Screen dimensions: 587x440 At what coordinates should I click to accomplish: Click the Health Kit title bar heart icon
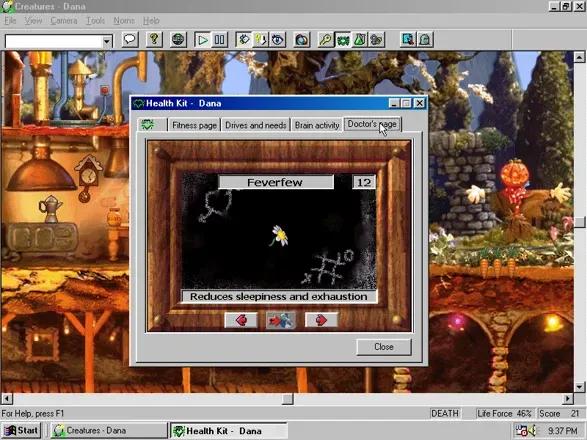pos(139,104)
